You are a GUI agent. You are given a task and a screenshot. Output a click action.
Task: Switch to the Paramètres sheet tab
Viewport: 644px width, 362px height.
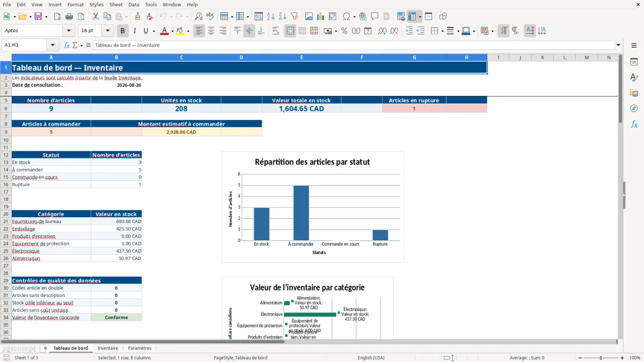[x=140, y=348]
